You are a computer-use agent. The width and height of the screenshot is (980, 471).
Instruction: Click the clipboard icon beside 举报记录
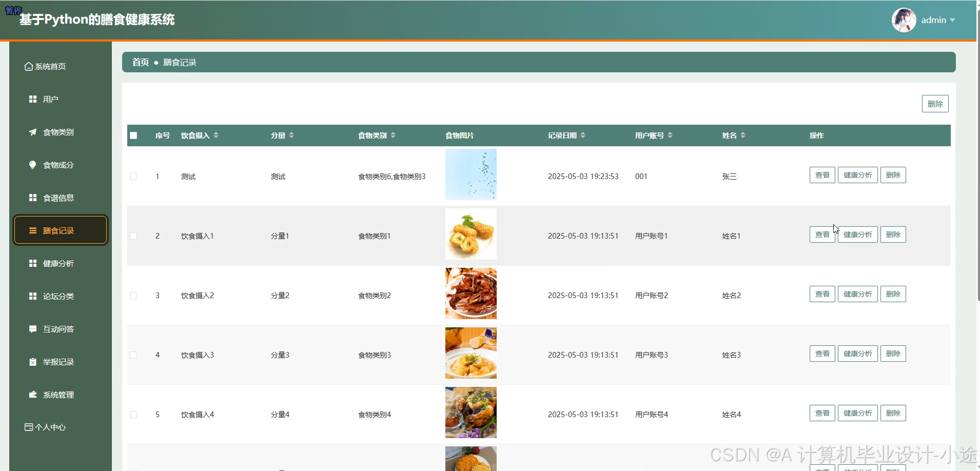[33, 362]
